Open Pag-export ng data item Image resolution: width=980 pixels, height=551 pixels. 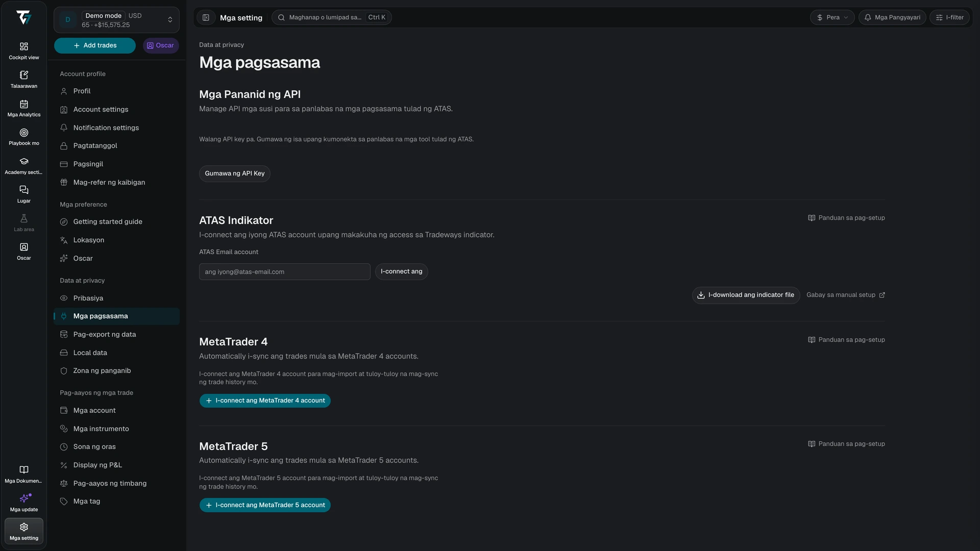(x=116, y=335)
